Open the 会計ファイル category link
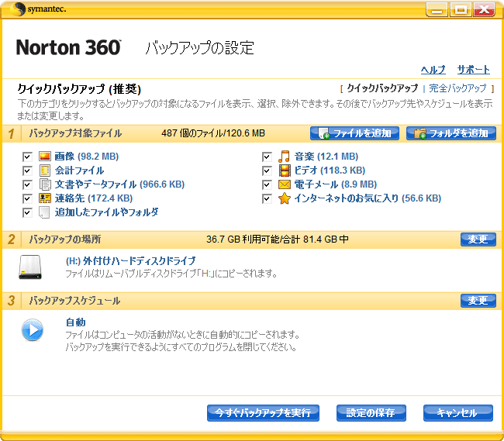 pyautogui.click(x=79, y=171)
